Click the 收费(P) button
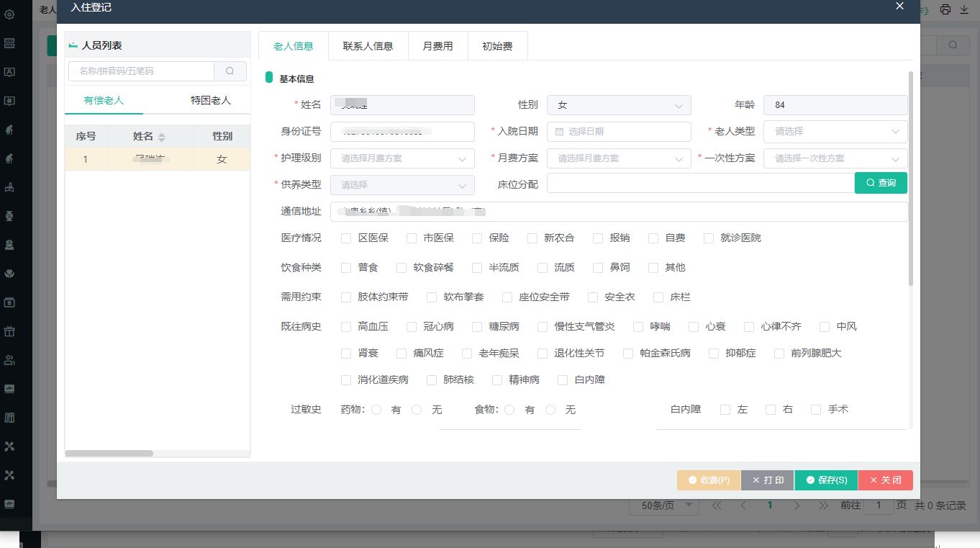980x548 pixels. (709, 480)
